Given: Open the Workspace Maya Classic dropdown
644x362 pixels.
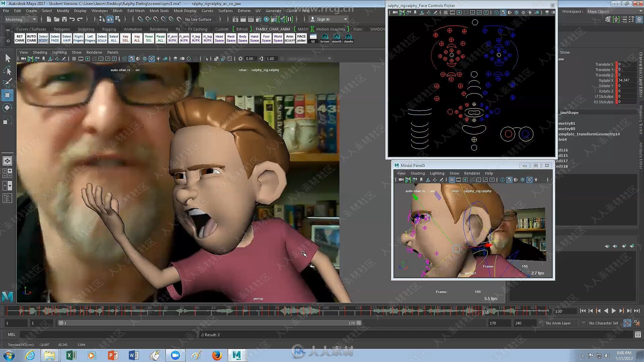Looking at the screenshot, I should pos(614,11).
